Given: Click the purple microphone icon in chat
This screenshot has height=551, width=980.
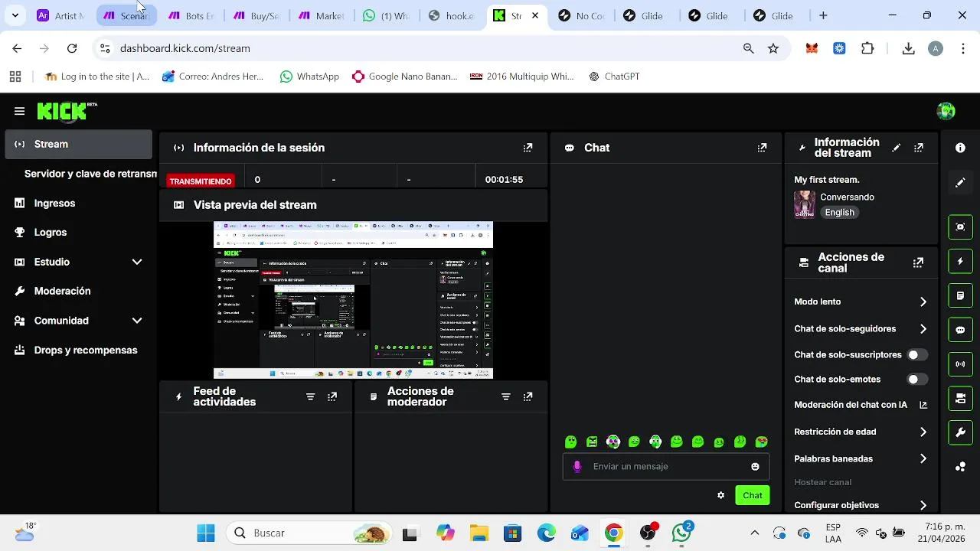Looking at the screenshot, I should [x=577, y=466].
